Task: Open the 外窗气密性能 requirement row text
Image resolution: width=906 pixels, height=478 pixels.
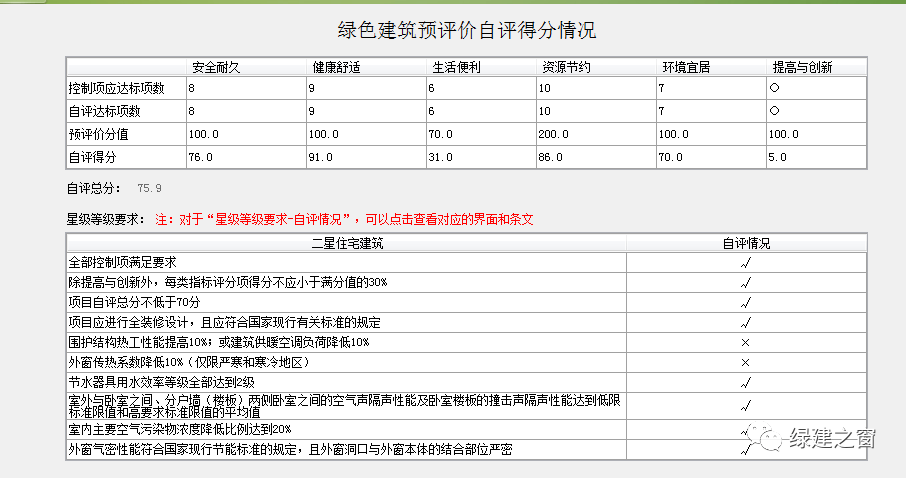Action: 290,450
